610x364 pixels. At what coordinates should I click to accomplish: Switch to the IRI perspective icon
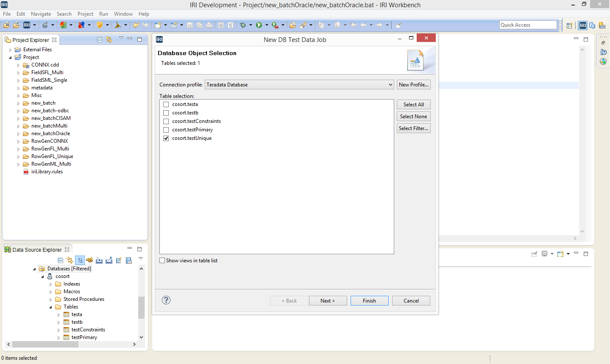(583, 25)
